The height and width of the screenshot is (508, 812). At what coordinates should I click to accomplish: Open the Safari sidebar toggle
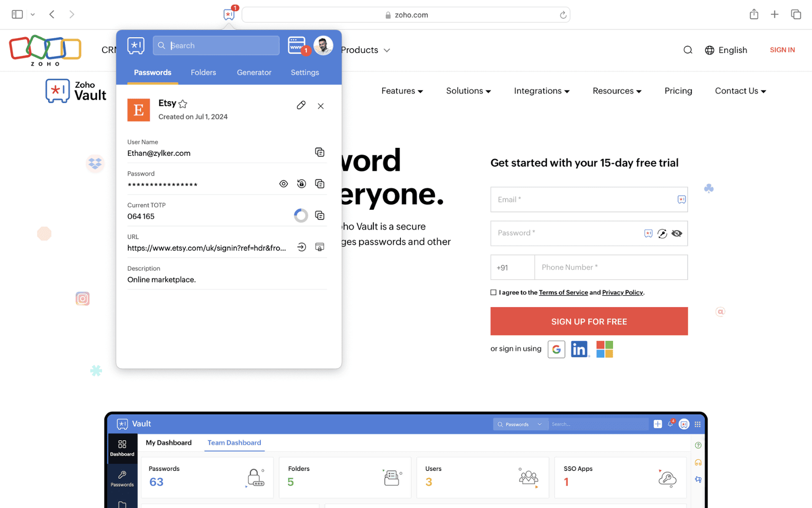pyautogui.click(x=17, y=14)
